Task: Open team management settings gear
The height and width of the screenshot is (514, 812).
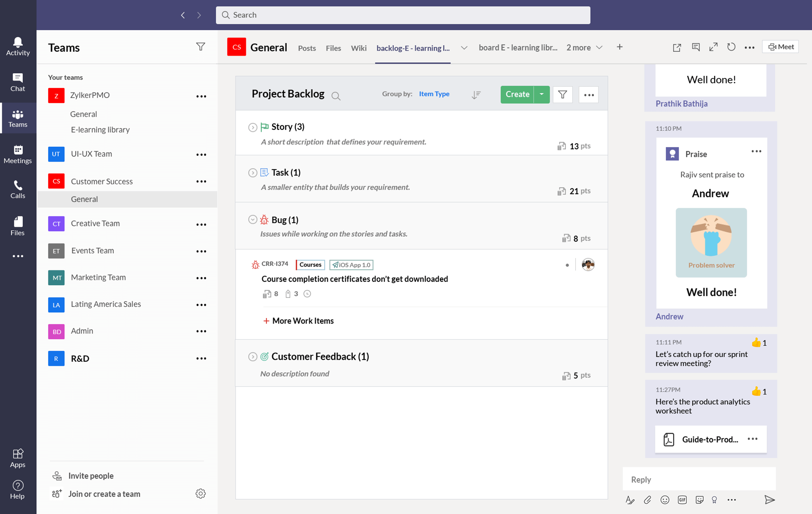Action: 200,494
